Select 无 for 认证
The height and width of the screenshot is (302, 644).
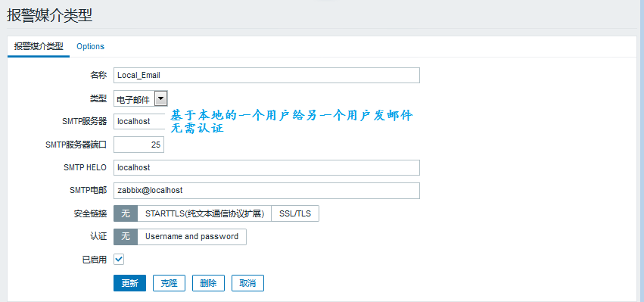pos(126,237)
